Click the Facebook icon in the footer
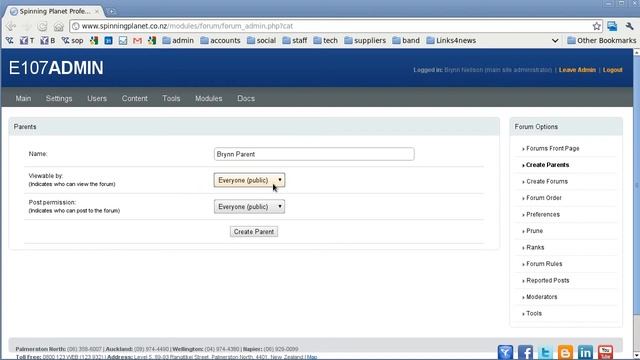The width and height of the screenshot is (640, 360). (x=525, y=352)
